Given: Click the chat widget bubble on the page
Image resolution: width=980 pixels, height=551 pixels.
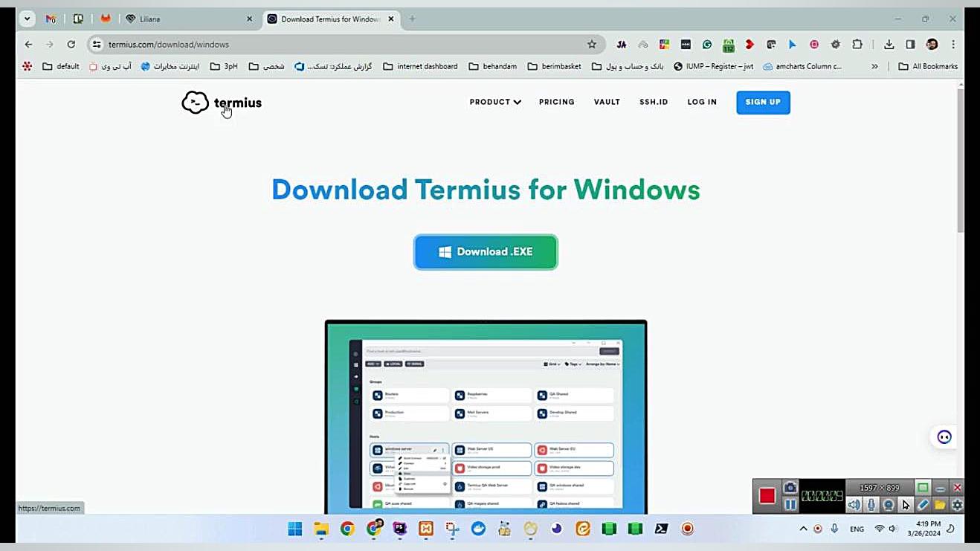Looking at the screenshot, I should click(x=944, y=437).
